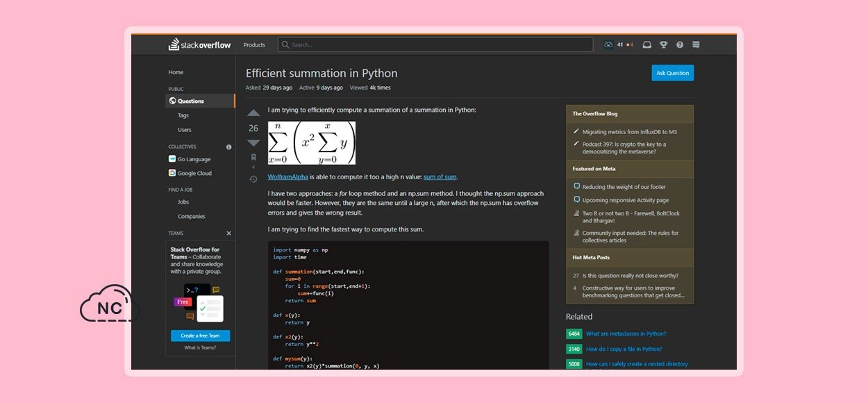Open Jobs in the left sidebar
Viewport: 868px width, 403px height.
(183, 202)
